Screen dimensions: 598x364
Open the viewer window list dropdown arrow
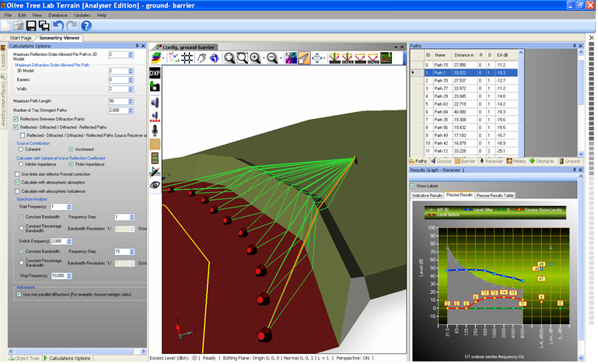(396, 47)
